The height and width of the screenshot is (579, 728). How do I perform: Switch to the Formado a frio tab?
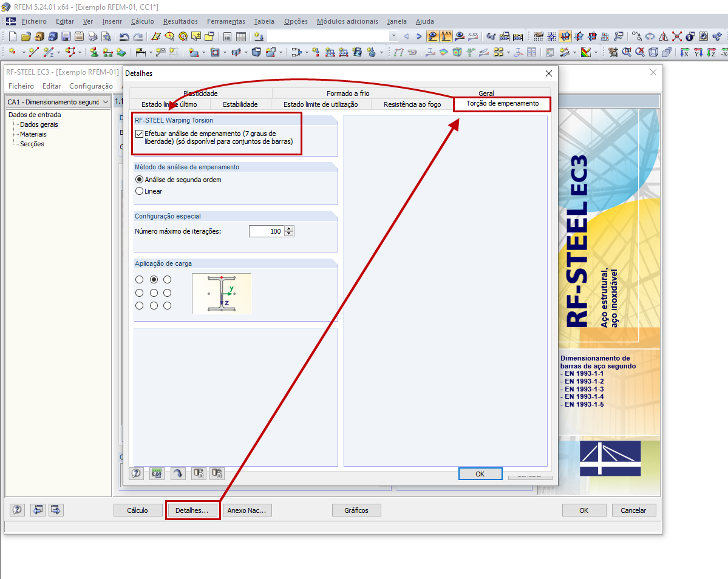(348, 93)
